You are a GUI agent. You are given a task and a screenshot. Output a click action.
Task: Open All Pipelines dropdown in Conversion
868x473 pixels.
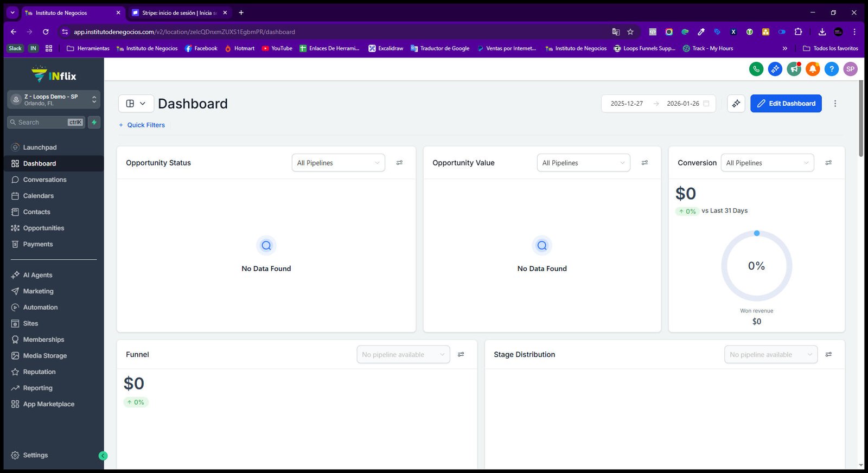pos(768,163)
